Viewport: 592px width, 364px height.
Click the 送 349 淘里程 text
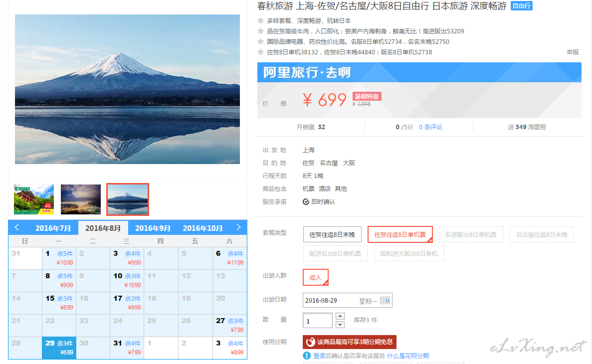[527, 127]
